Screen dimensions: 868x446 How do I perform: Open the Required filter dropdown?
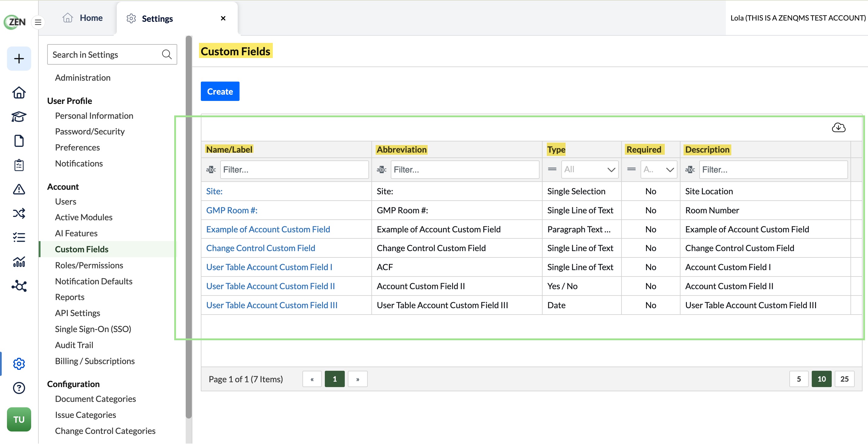click(658, 170)
